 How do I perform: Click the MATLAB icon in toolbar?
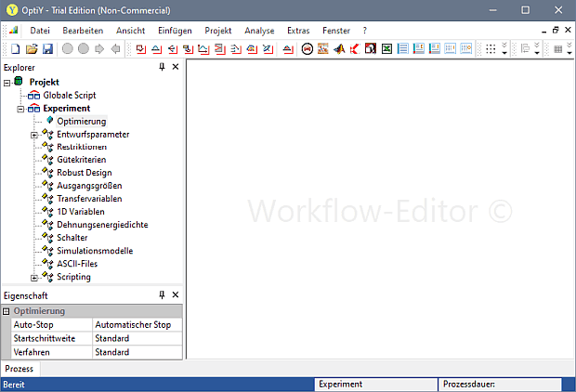point(339,48)
